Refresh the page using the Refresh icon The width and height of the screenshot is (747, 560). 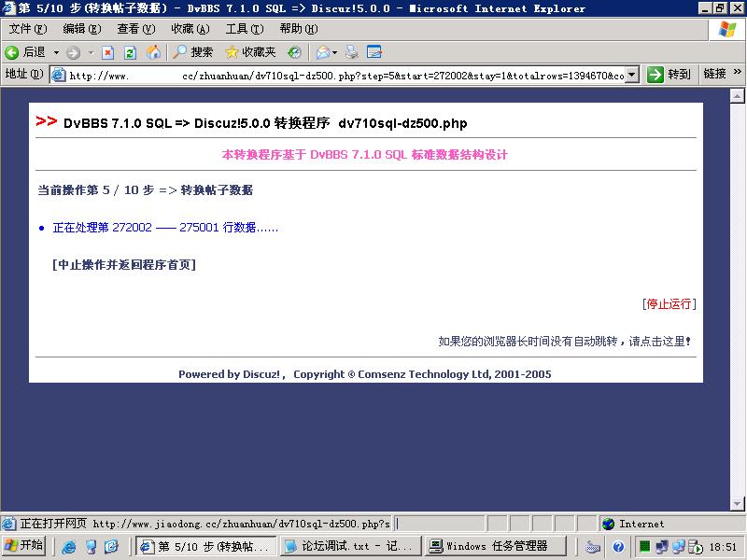[x=130, y=52]
